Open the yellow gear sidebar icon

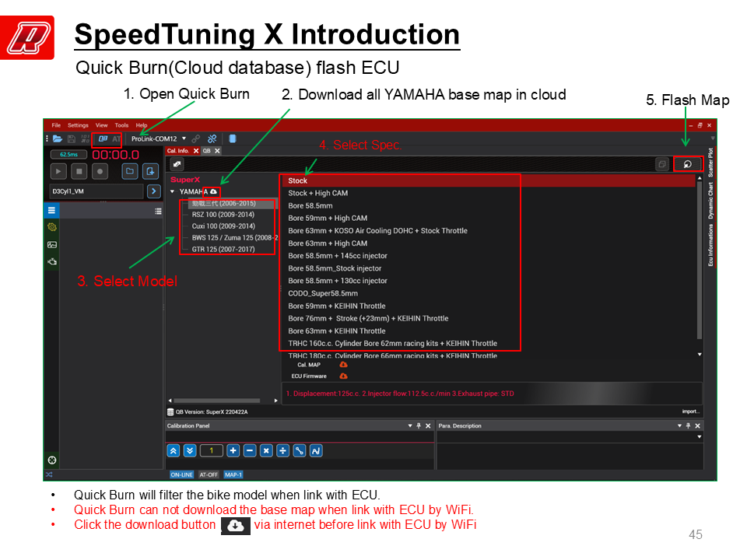pos(52,227)
